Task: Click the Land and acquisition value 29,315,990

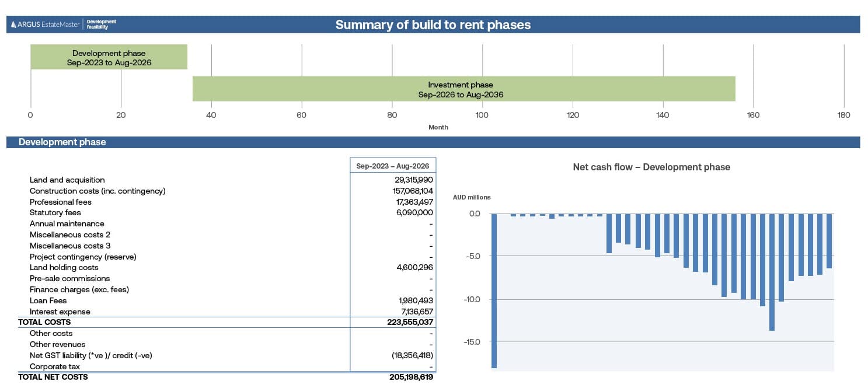Action: click(412, 180)
